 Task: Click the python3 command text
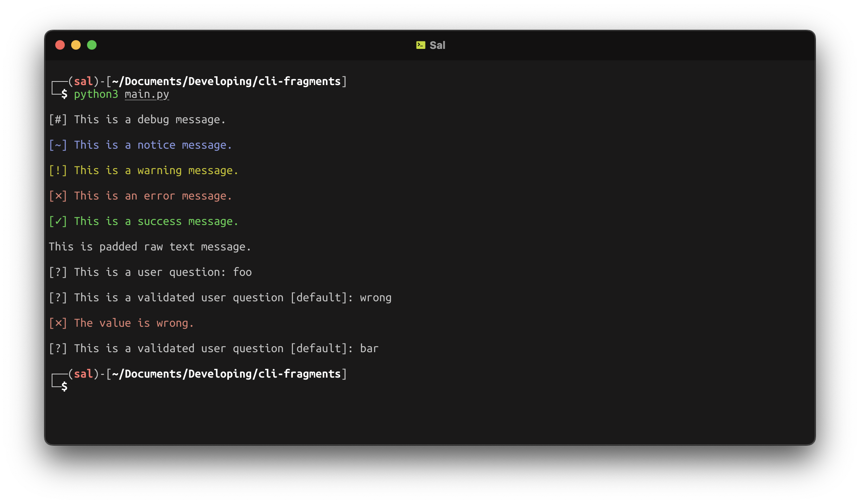point(96,94)
